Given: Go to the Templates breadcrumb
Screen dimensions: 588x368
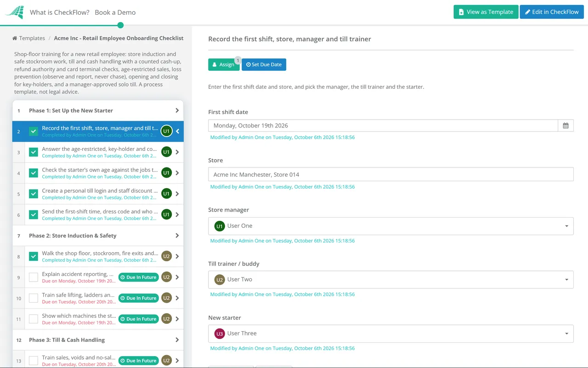Looking at the screenshot, I should click(x=29, y=38).
